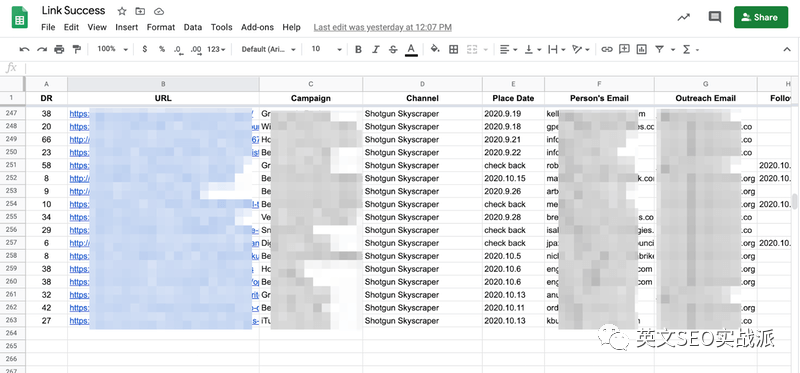Star the Link Success document
This screenshot has height=373, width=800.
click(121, 11)
